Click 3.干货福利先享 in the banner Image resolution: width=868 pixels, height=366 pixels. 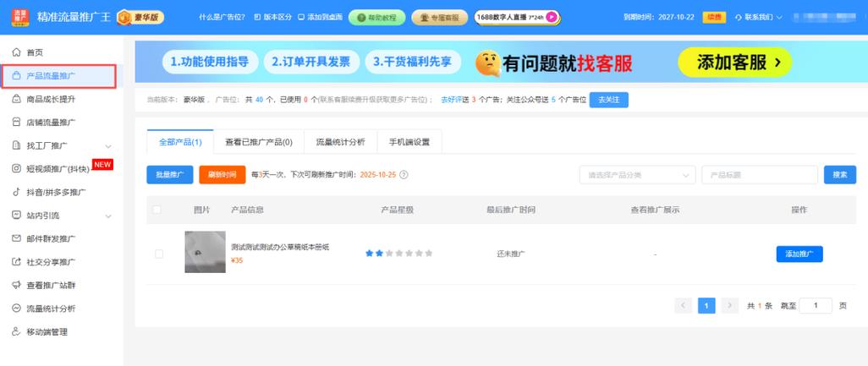pyautogui.click(x=412, y=62)
